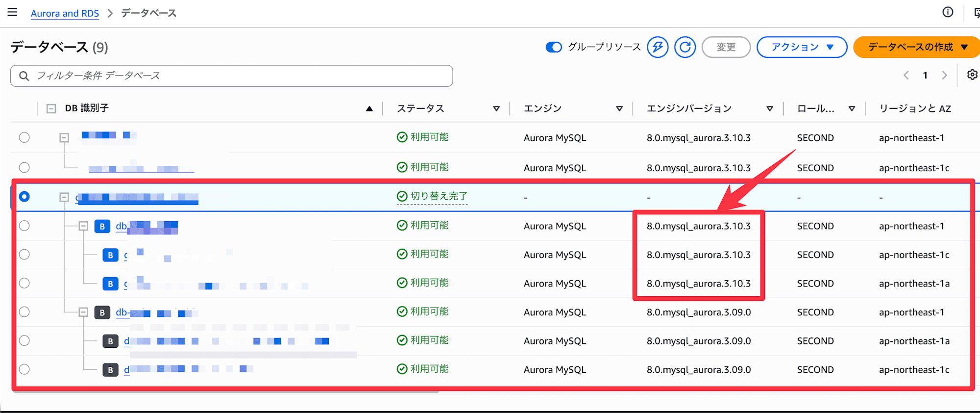Click the check icon beside 切り替え完了
The width and height of the screenshot is (980, 413).
[x=402, y=196]
